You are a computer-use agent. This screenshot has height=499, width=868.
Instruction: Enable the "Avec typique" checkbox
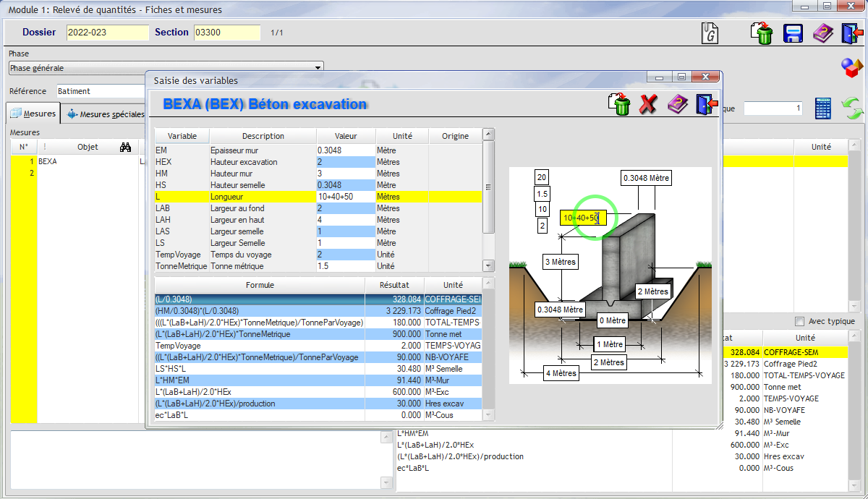[x=799, y=321]
